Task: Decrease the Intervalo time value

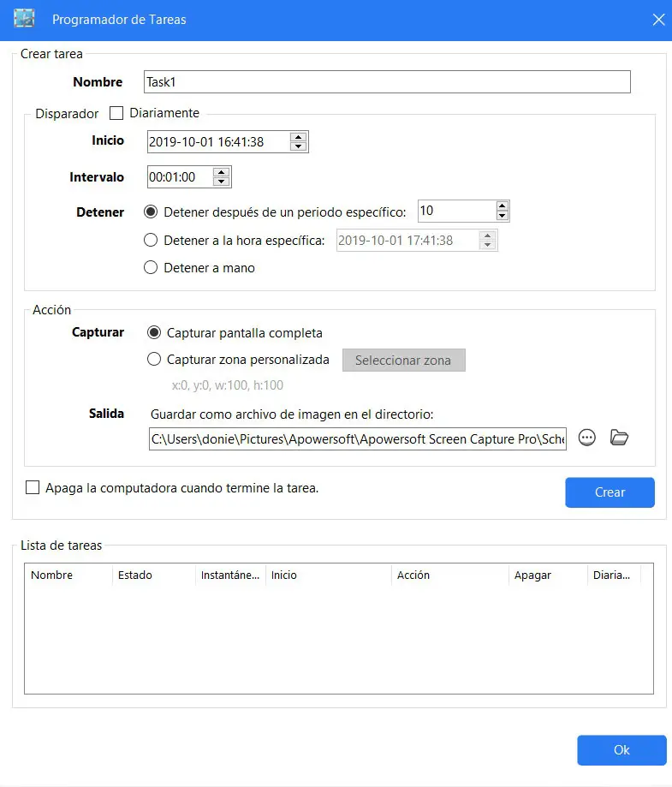Action: (x=221, y=182)
